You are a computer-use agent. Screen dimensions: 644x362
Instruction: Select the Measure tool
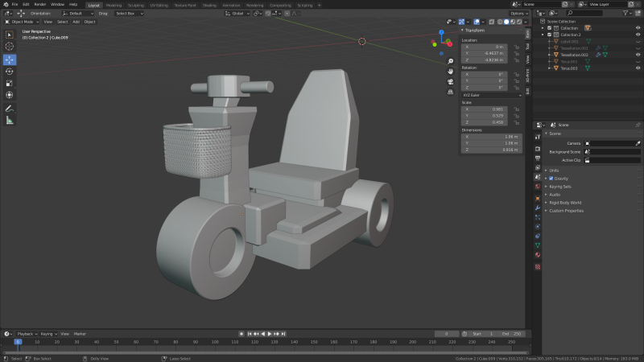[x=10, y=120]
